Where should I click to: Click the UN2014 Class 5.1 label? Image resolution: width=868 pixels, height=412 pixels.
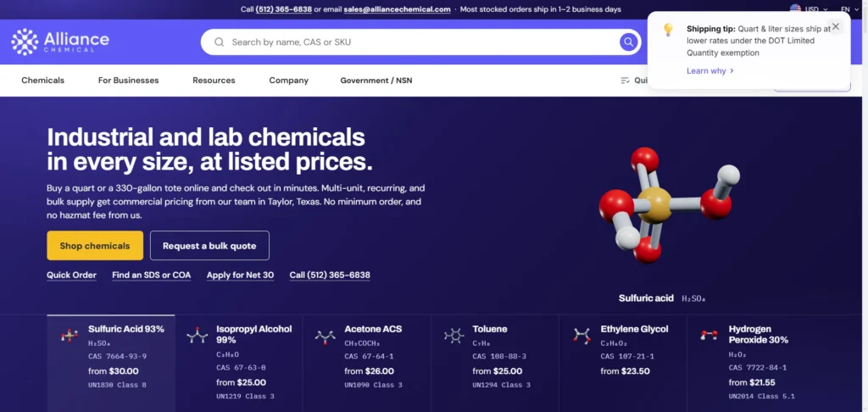pos(762,396)
